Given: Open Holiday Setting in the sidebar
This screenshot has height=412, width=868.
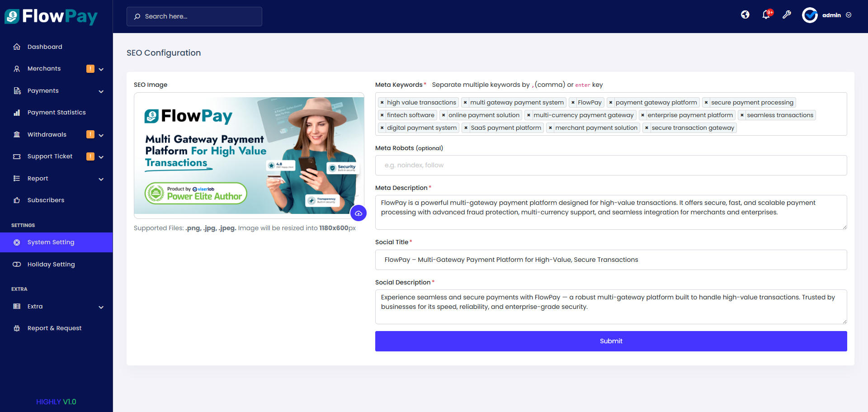Looking at the screenshot, I should 57,265.
